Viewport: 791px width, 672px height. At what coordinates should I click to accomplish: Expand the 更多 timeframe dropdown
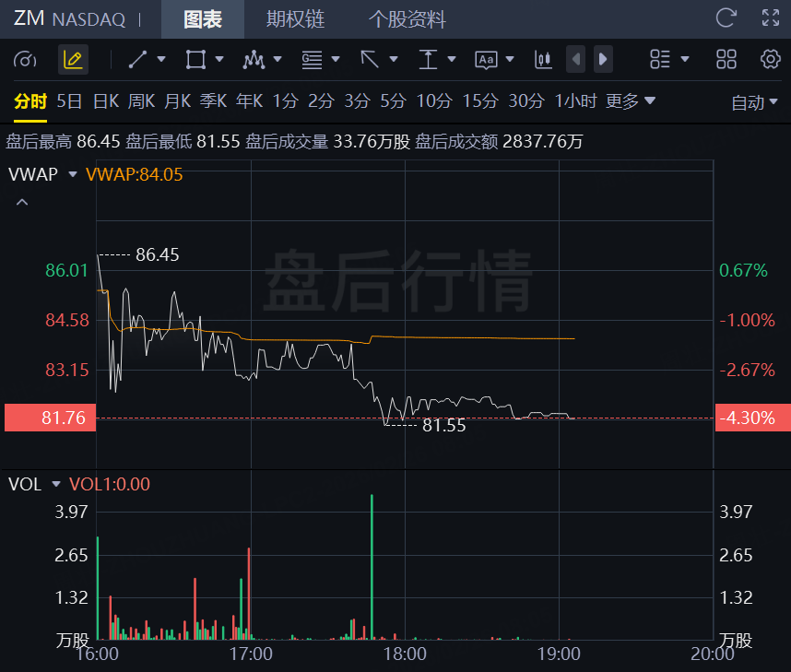[x=631, y=101]
